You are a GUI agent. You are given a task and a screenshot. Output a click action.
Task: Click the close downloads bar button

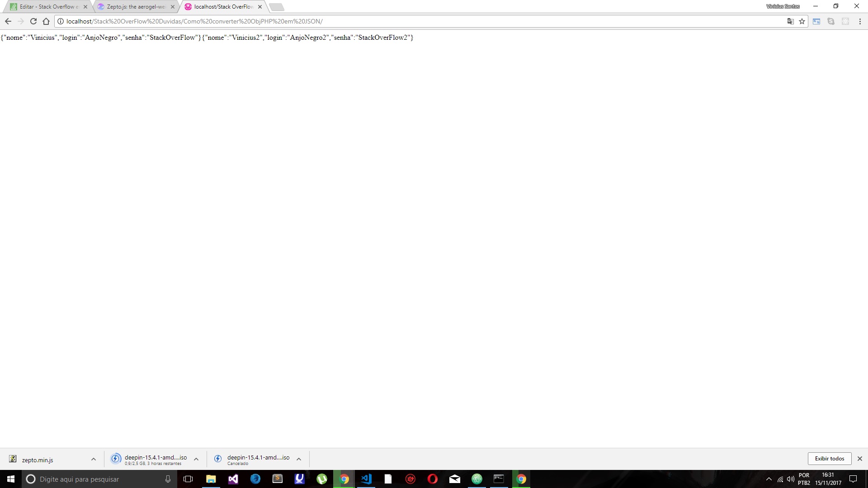860,458
